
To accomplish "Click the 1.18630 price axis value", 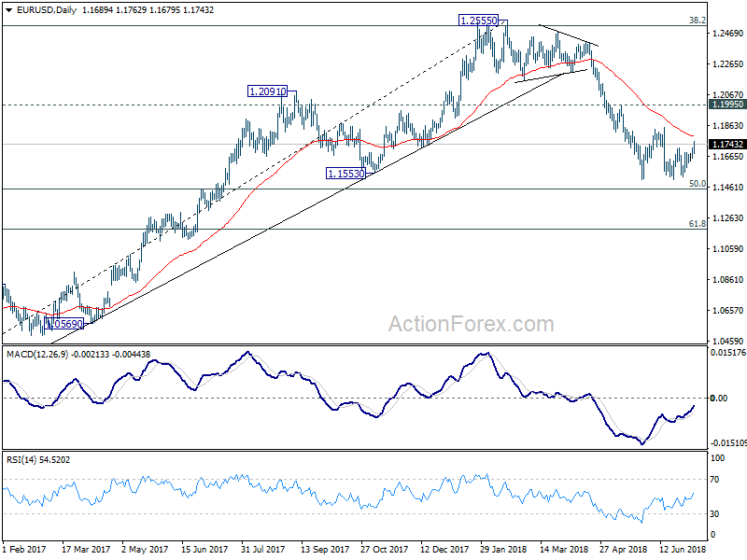I will pyautogui.click(x=727, y=126).
